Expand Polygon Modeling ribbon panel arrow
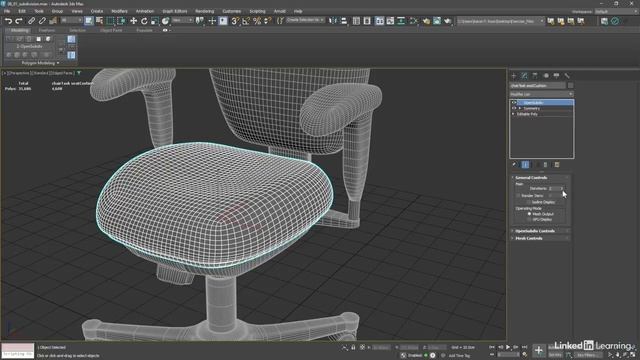The height and width of the screenshot is (360, 640). 58,63
